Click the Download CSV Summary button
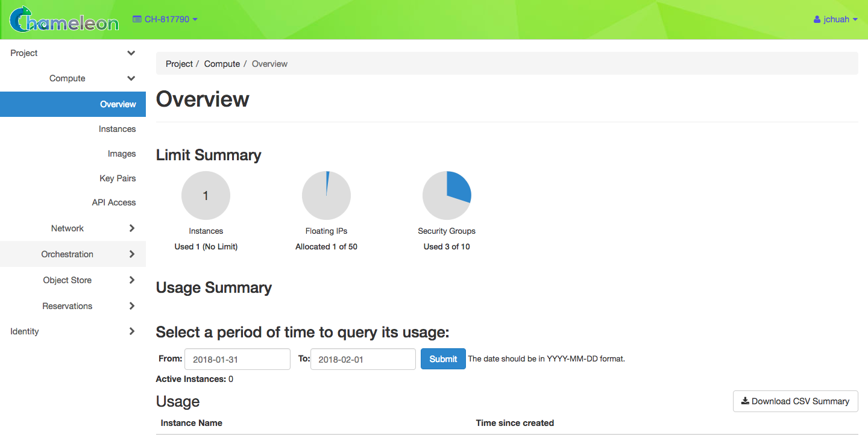 [x=795, y=401]
